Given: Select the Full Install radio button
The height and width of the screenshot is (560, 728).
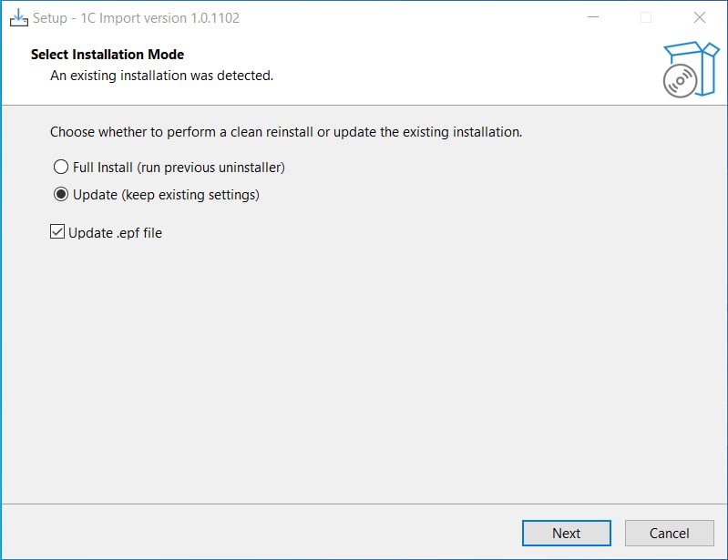Looking at the screenshot, I should (x=61, y=167).
